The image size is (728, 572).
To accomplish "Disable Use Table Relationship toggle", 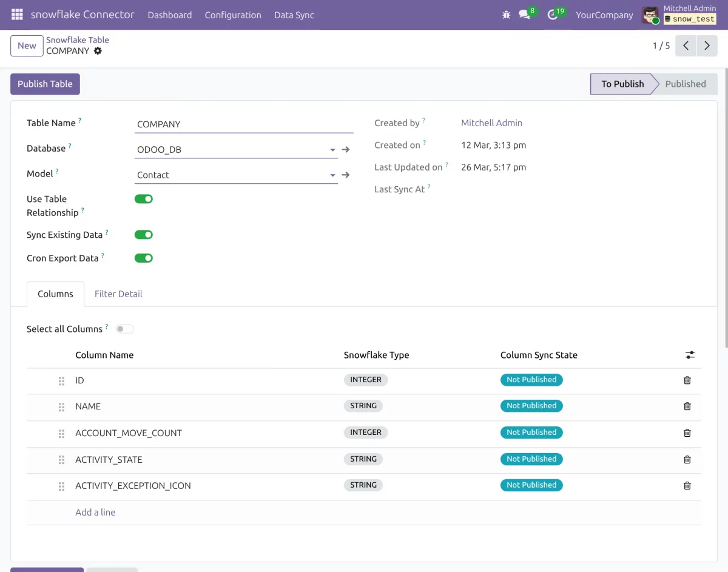I will 144,199.
